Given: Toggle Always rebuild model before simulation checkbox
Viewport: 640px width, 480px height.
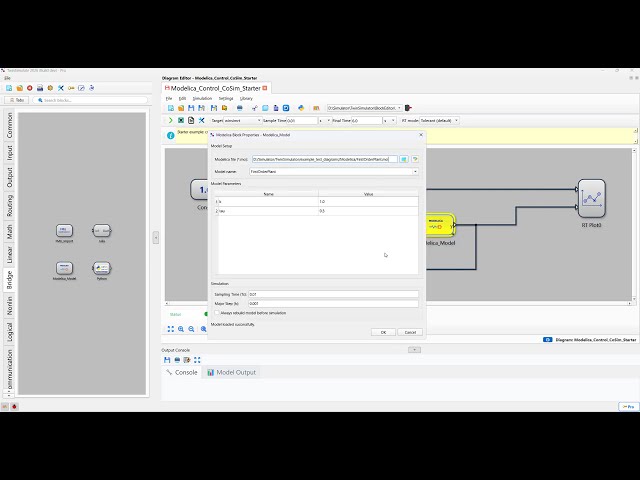Looking at the screenshot, I should click(x=217, y=313).
